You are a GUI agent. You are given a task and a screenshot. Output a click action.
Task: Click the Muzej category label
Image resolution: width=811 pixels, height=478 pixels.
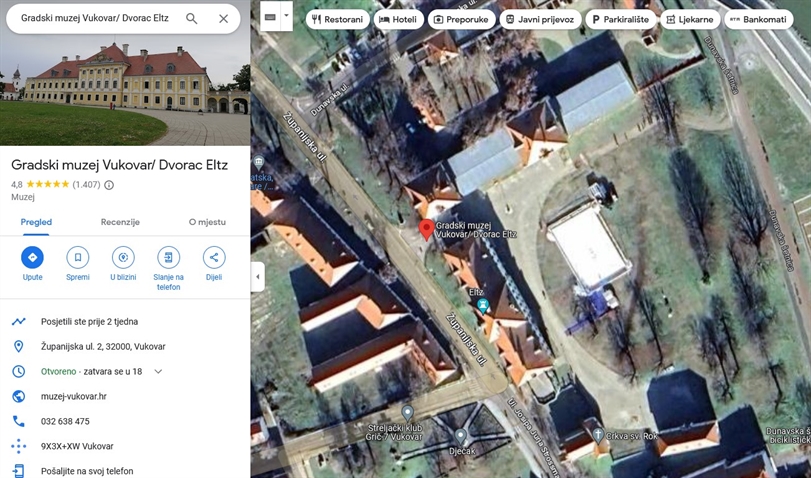point(23,197)
